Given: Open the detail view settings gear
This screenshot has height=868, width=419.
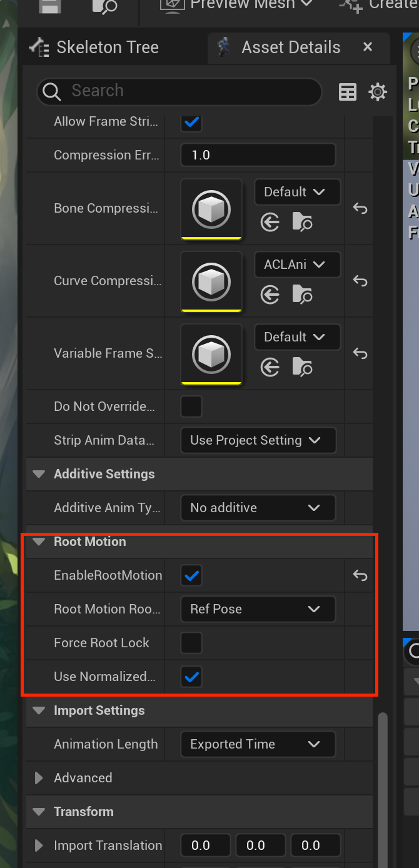Looking at the screenshot, I should [x=378, y=92].
